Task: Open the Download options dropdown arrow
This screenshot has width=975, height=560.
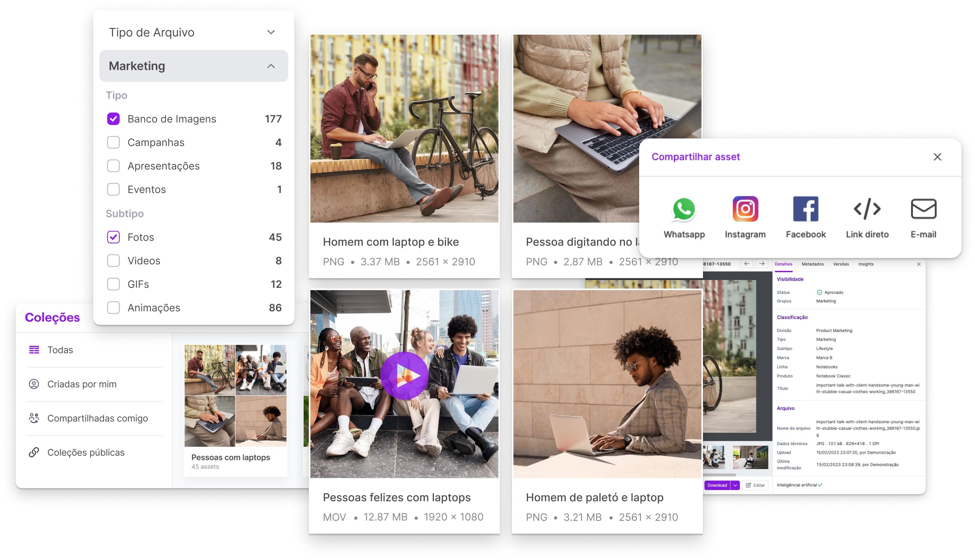Action: [x=735, y=485]
